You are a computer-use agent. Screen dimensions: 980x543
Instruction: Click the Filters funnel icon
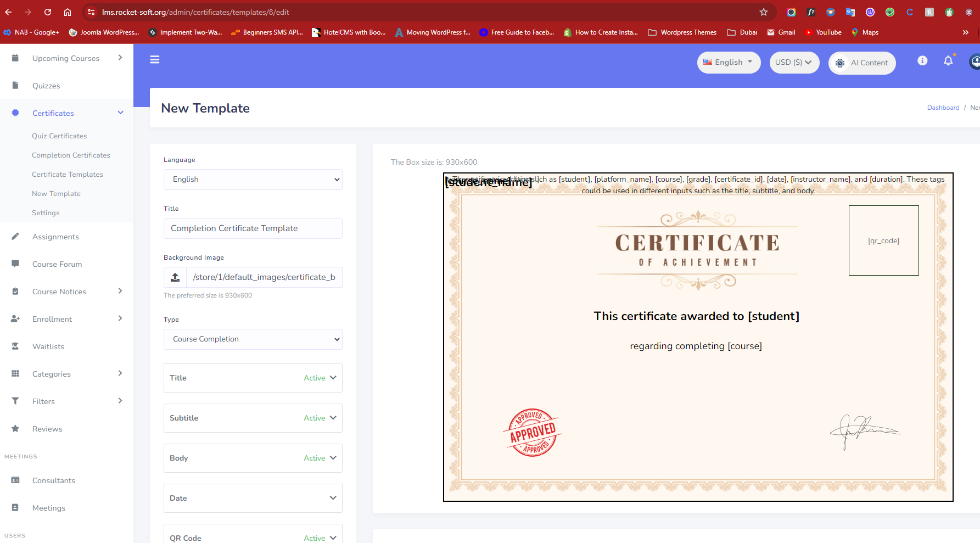pos(15,401)
